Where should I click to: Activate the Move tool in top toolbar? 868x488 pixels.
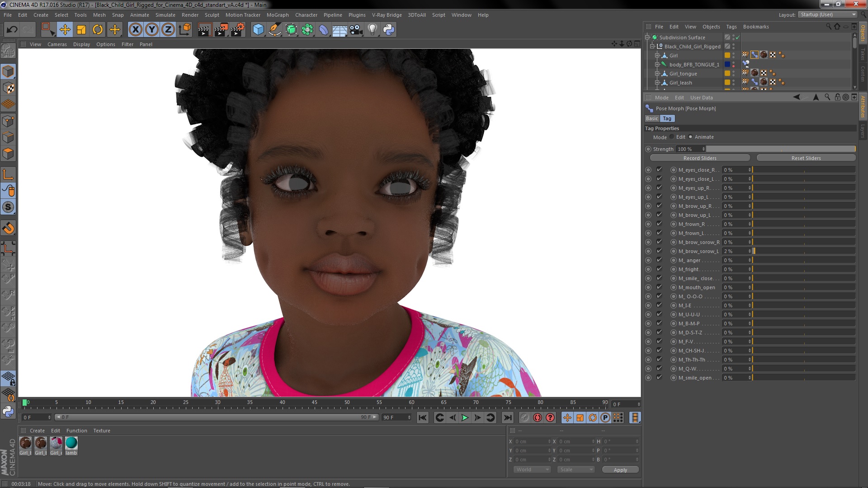[x=65, y=30]
